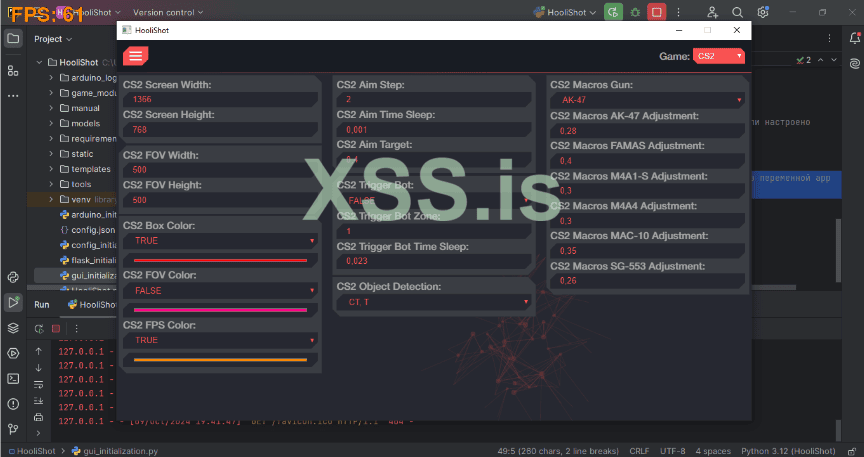864x457 pixels.
Task: Click the CS2 Screen Width field
Action: click(220, 99)
